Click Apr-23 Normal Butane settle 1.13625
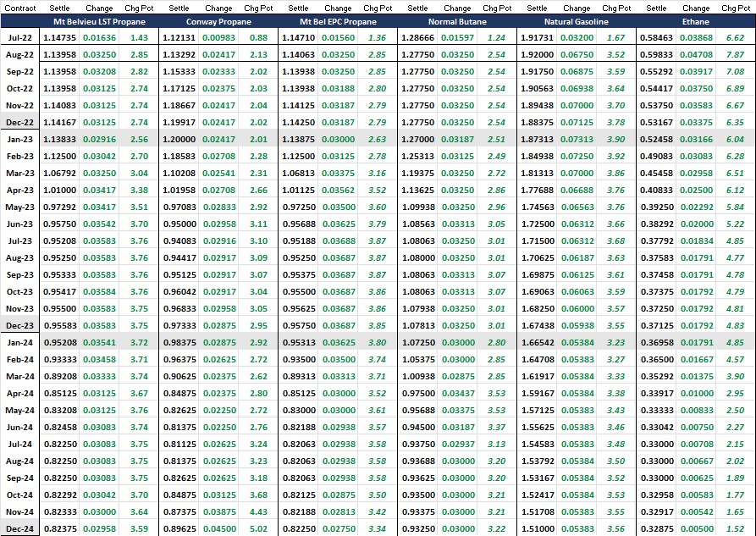This screenshot has width=756, height=536. coord(417,190)
